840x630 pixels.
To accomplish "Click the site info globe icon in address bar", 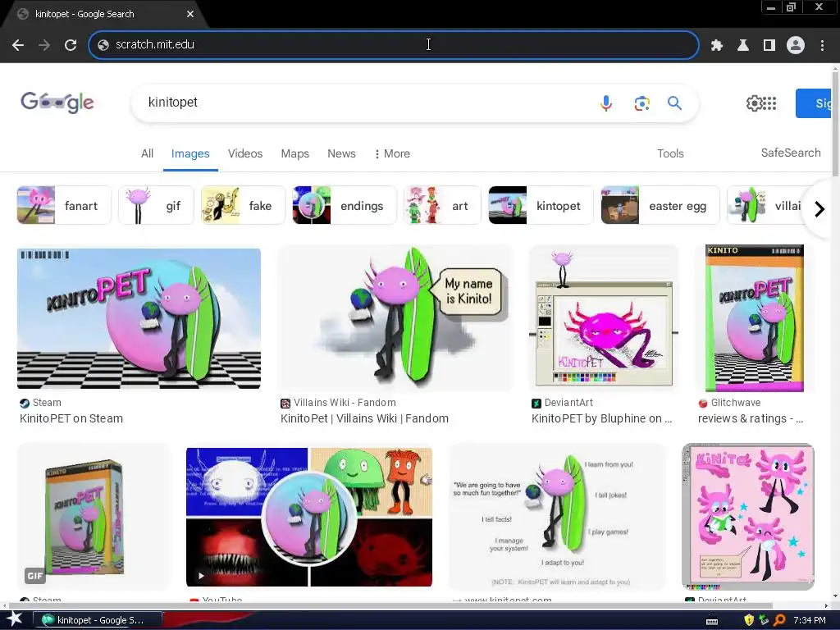I will (103, 45).
